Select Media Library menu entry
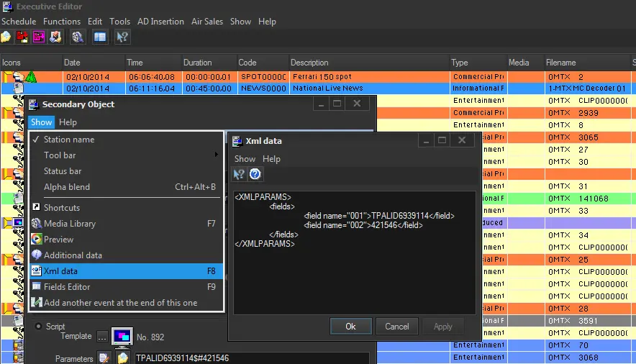 pos(69,224)
